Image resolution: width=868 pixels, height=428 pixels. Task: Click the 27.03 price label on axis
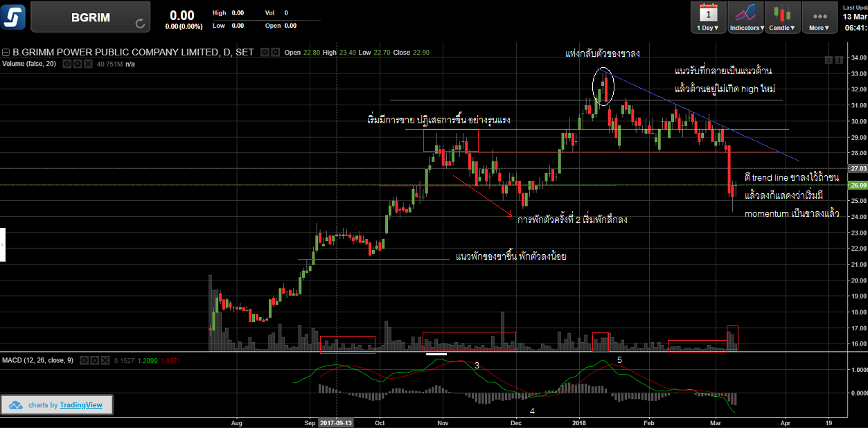858,169
